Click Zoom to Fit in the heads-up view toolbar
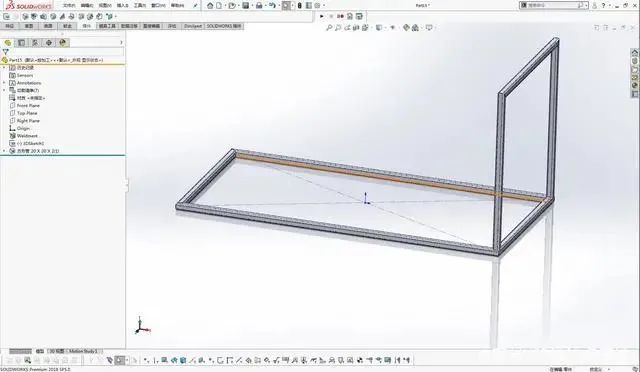This screenshot has width=640, height=372. click(x=329, y=28)
